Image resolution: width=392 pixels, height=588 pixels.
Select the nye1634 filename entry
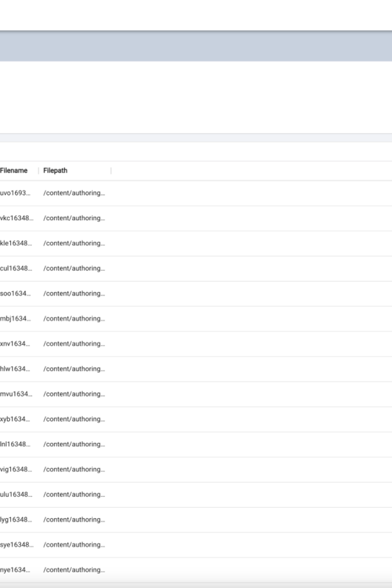[15, 570]
